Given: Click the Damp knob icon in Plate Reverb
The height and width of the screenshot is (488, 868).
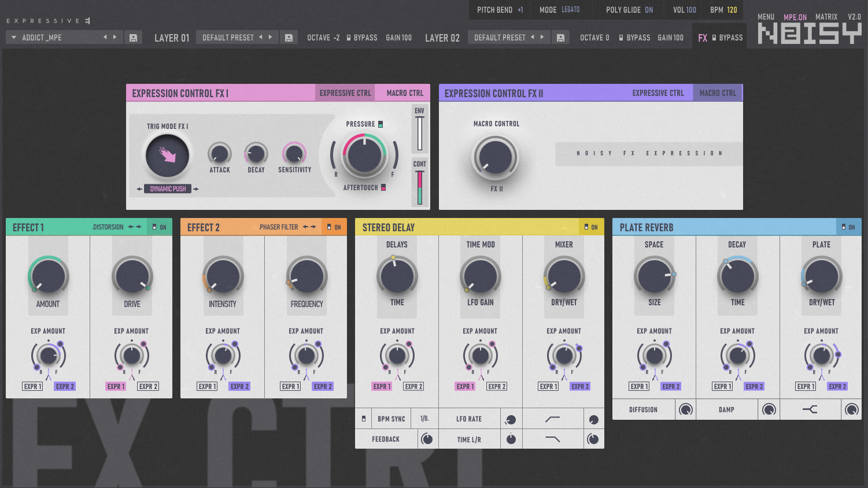Looking at the screenshot, I should pos(769,409).
